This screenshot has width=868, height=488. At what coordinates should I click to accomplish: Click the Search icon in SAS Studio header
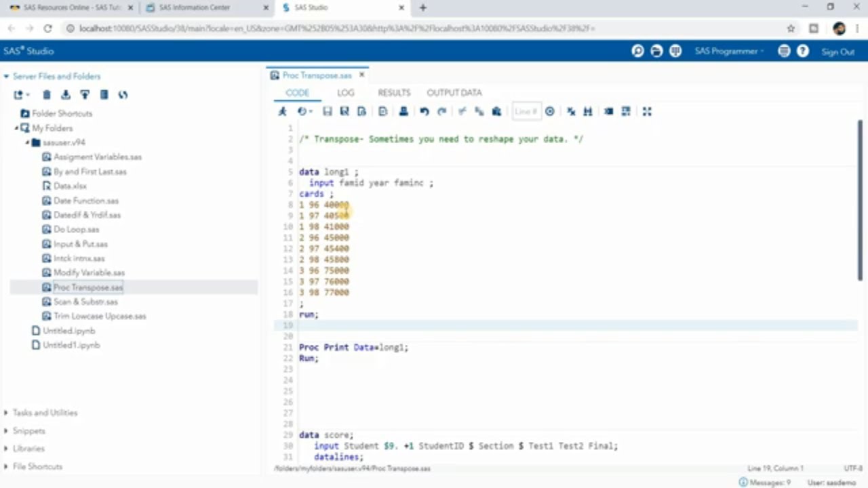pos(637,52)
